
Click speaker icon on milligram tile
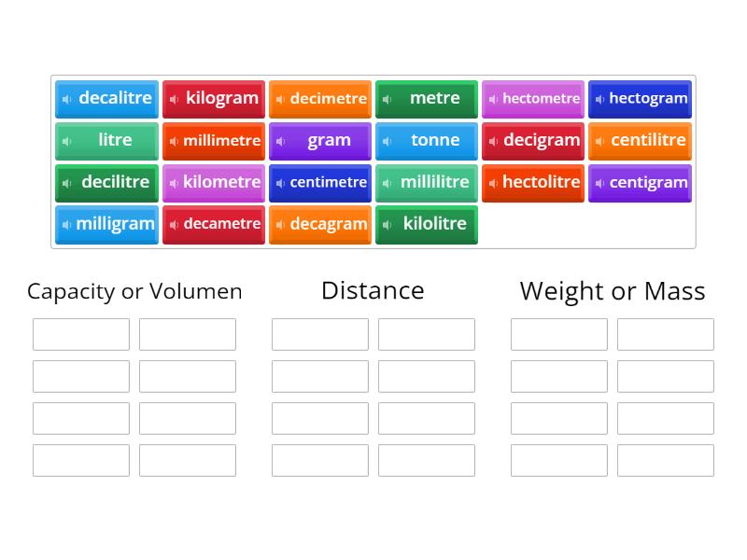click(67, 225)
